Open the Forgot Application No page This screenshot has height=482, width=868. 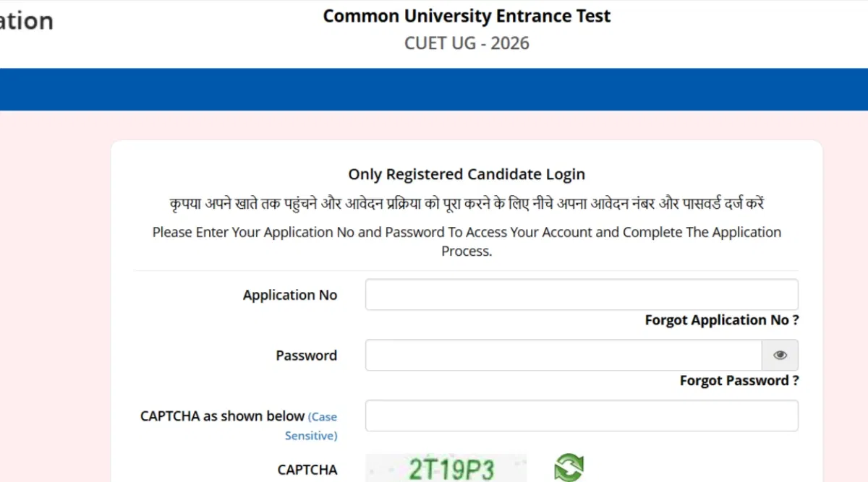[x=720, y=319]
